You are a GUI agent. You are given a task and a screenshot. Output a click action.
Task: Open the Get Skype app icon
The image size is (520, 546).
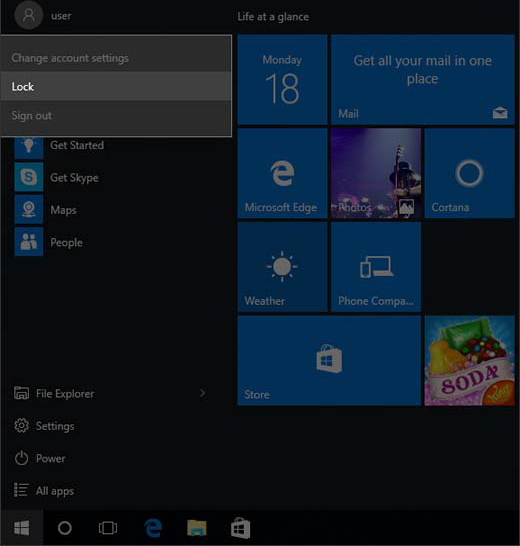pyautogui.click(x=29, y=177)
